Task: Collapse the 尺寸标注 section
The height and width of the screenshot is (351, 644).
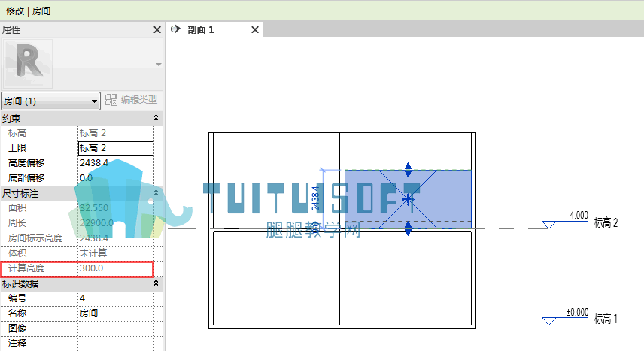Action: click(x=156, y=193)
